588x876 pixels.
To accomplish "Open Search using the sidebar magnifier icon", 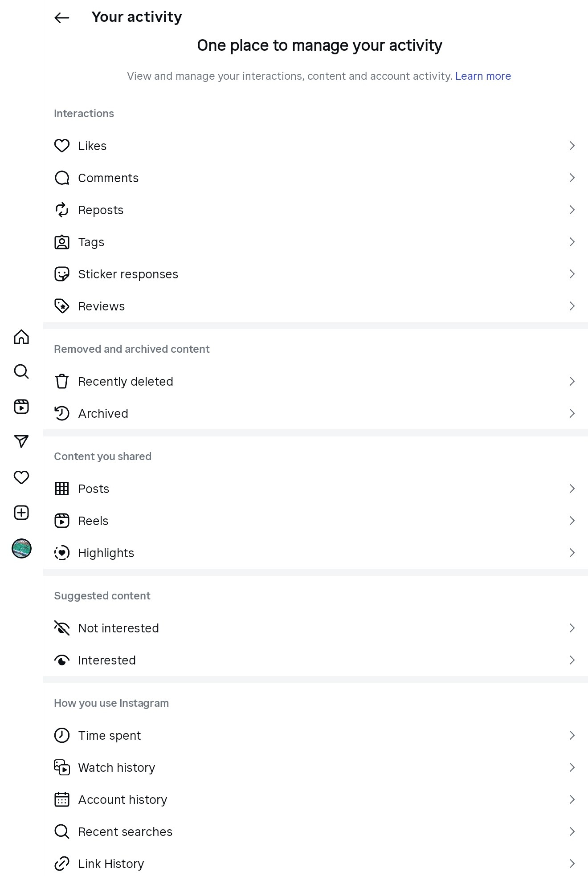I will [21, 371].
